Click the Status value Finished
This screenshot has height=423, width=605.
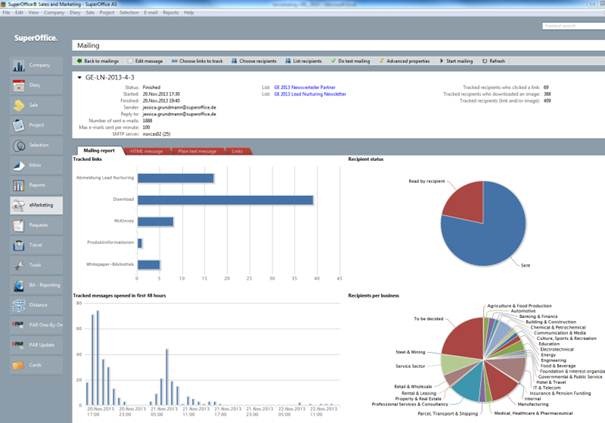pyautogui.click(x=151, y=87)
